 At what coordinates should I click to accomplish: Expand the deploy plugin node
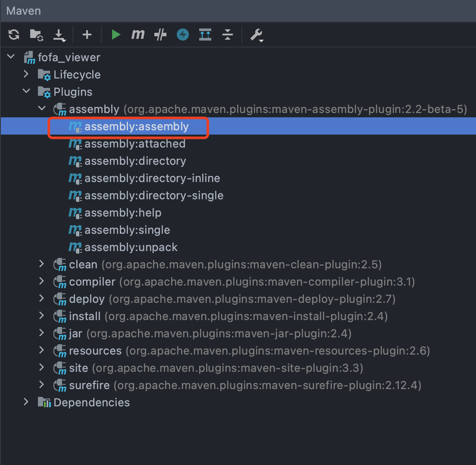[41, 298]
